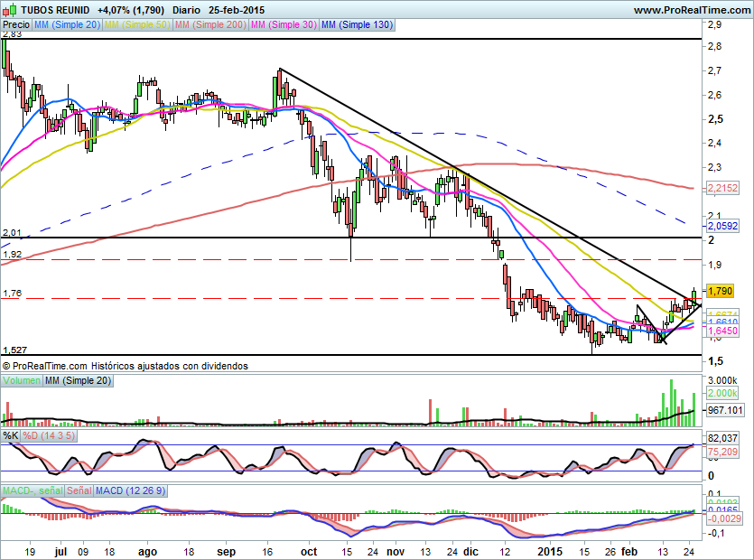Select the volume MM (Simple 20) label
The image size is (754, 560).
click(79, 382)
